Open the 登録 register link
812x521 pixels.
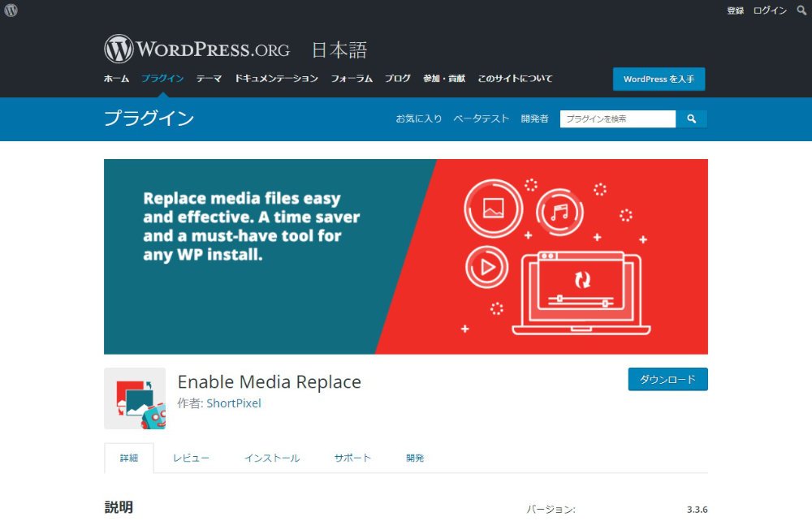click(x=736, y=11)
